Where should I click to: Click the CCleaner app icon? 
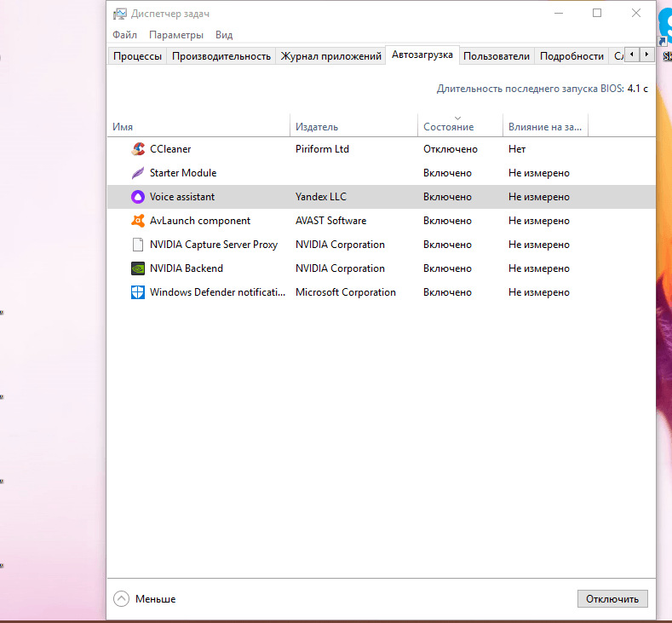[138, 149]
